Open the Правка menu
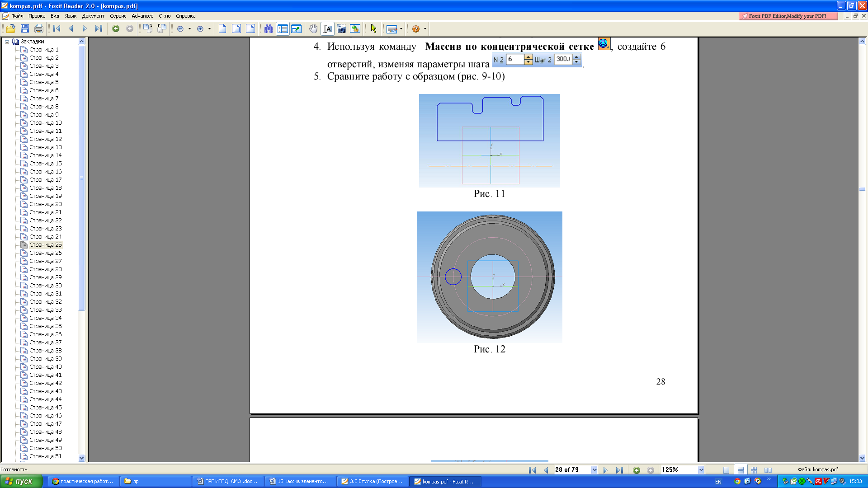The height and width of the screenshot is (488, 868). coord(37,16)
